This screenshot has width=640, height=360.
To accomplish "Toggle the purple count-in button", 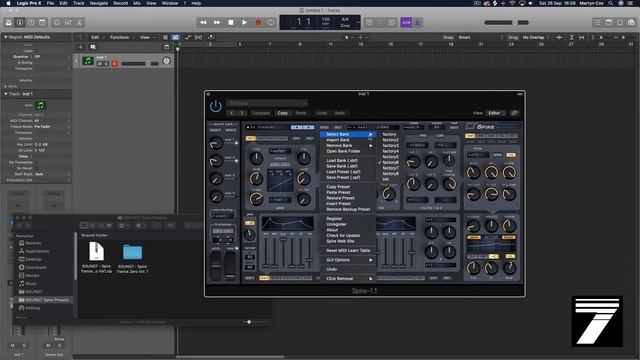I will click(x=406, y=23).
